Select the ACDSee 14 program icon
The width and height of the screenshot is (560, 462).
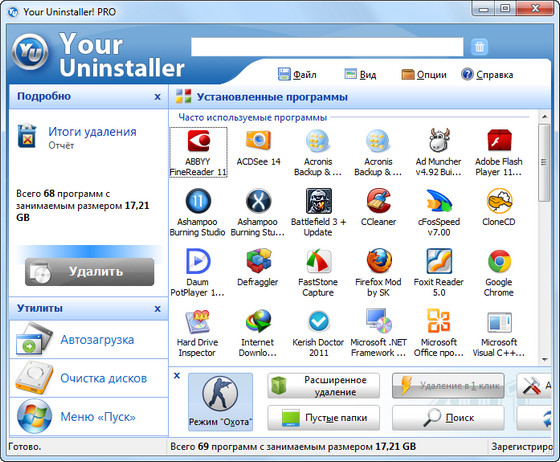tap(258, 140)
